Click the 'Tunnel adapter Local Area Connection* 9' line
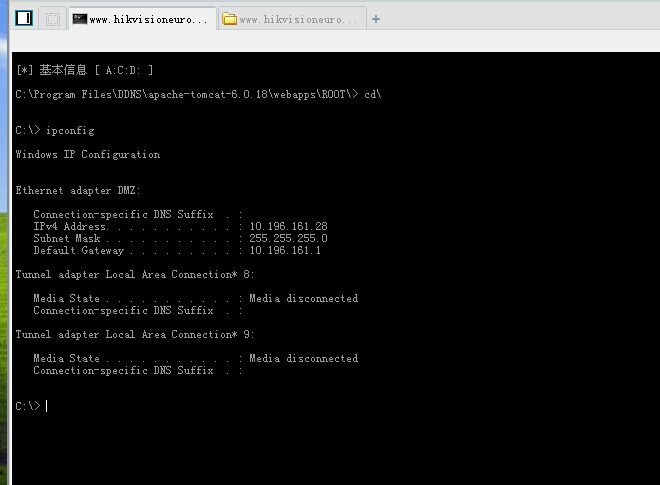660x485 pixels. [x=135, y=334]
